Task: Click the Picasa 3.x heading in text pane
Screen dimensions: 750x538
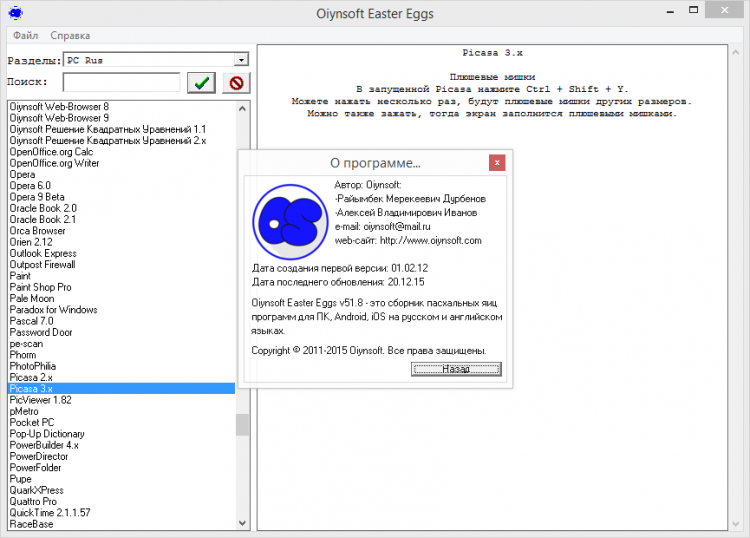Action: pyautogui.click(x=492, y=53)
